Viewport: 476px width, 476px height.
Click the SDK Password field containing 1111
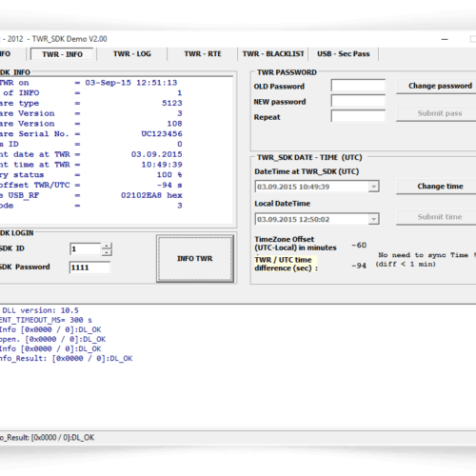point(89,268)
